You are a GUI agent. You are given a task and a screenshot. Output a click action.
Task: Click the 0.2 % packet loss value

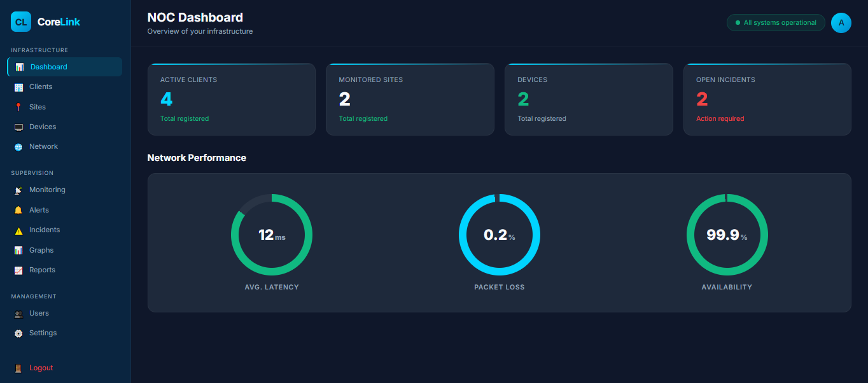click(x=500, y=235)
